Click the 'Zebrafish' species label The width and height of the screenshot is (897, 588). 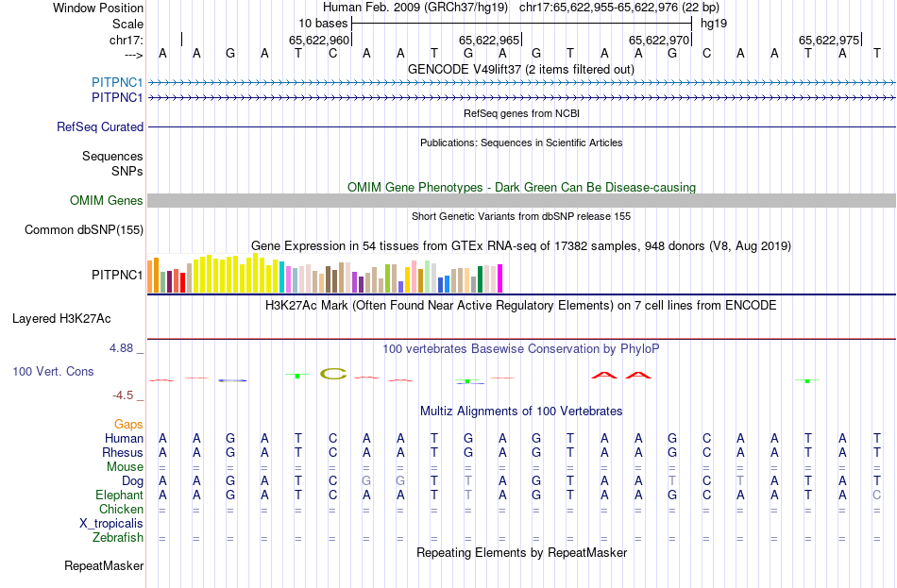click(118, 538)
